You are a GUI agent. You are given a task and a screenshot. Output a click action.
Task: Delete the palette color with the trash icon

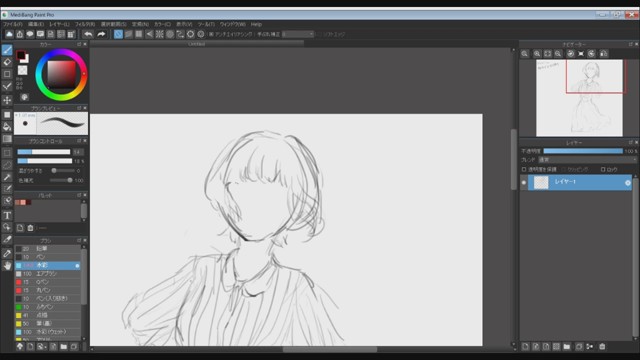30,228
